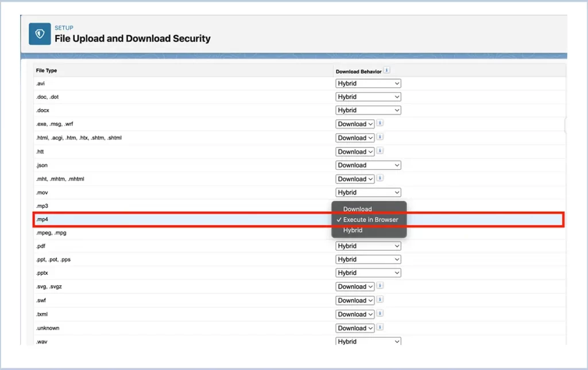Click the .mpeg, .mpg file type cell
The height and width of the screenshot is (370, 588).
(51, 232)
